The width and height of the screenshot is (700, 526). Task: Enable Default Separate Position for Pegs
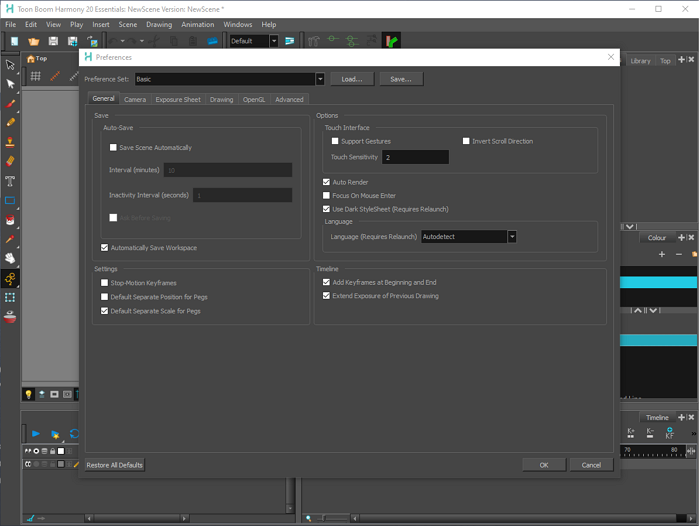tap(104, 297)
